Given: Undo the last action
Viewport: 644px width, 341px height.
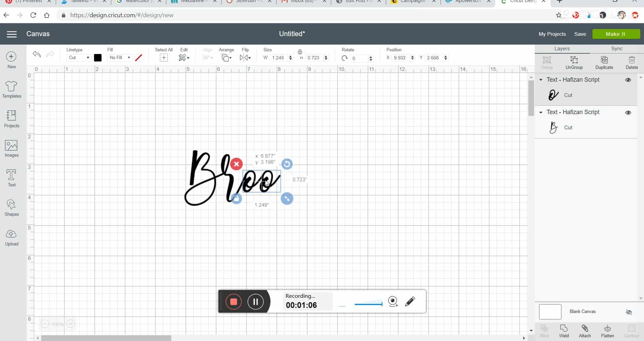Looking at the screenshot, I should (x=37, y=54).
